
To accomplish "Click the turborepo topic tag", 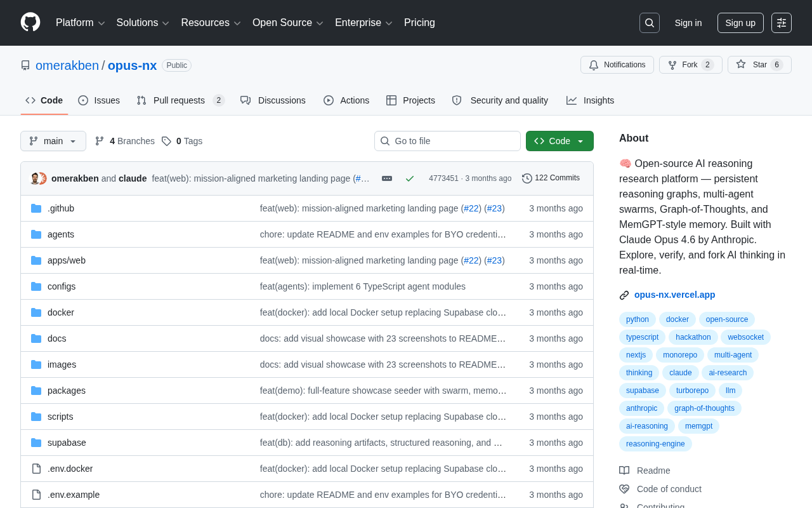I will (x=692, y=391).
